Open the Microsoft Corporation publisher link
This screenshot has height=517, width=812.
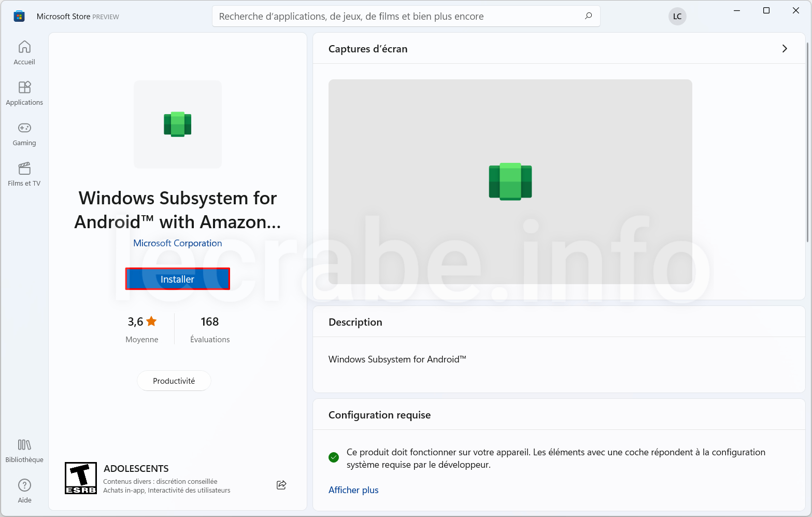click(x=178, y=243)
